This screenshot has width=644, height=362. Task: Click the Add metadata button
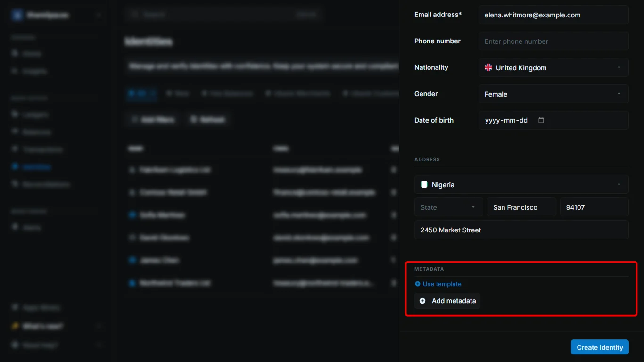447,301
